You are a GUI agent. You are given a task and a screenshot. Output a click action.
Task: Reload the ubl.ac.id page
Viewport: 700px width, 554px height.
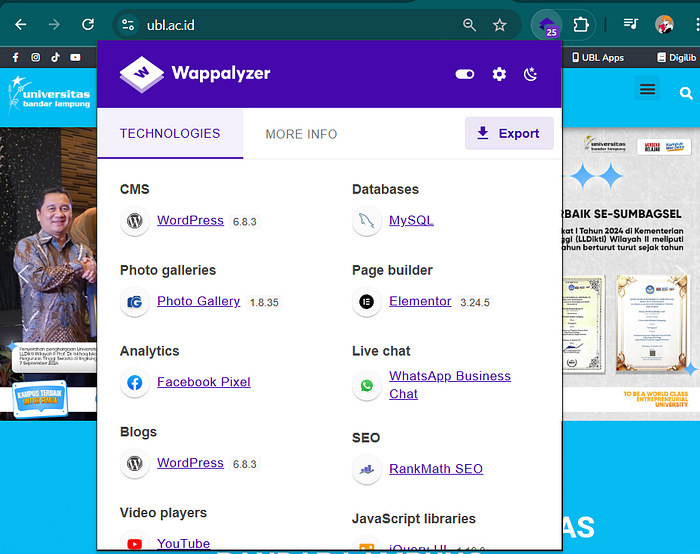click(x=88, y=24)
